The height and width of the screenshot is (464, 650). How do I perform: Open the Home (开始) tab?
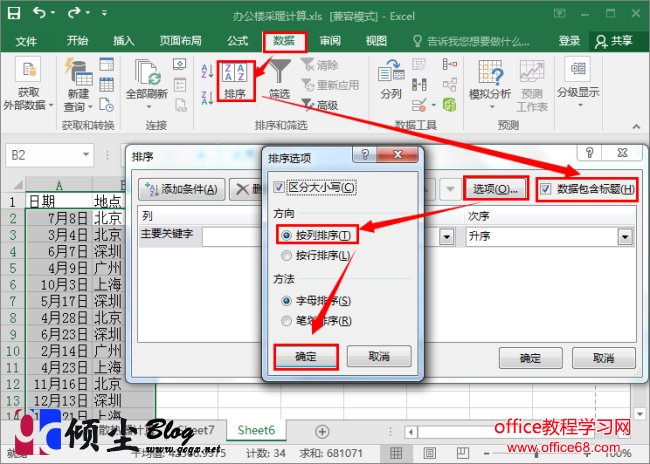click(78, 41)
